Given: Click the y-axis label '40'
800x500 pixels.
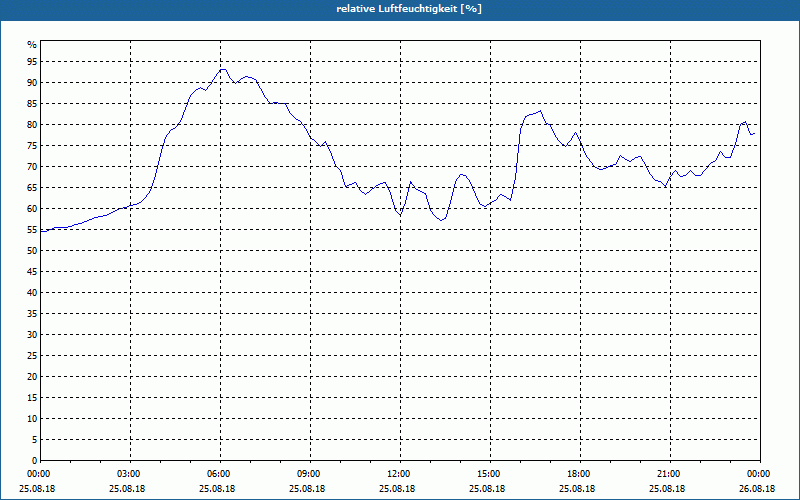Looking at the screenshot, I should [x=32, y=292].
